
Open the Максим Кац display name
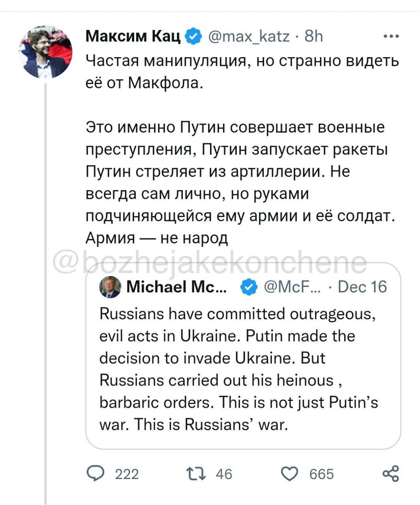click(x=133, y=37)
